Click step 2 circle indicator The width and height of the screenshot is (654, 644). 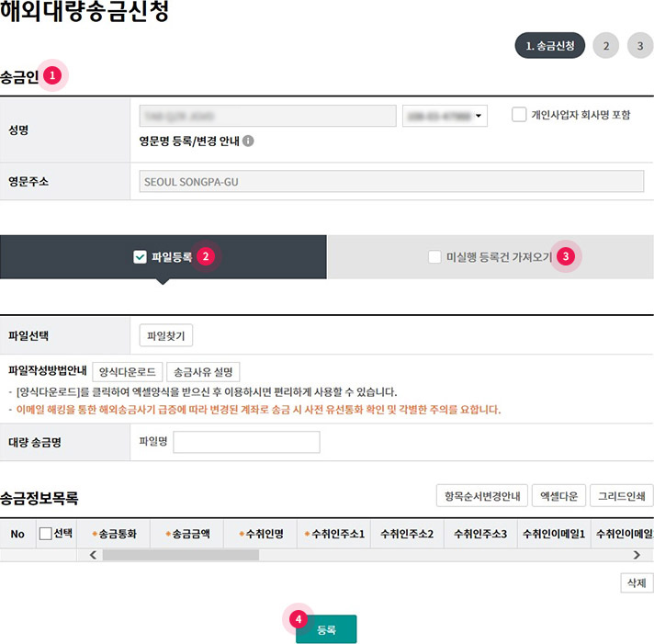tap(606, 46)
